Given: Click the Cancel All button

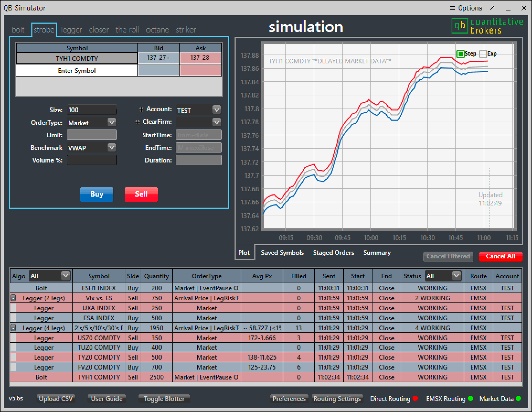Looking at the screenshot, I should [x=501, y=256].
